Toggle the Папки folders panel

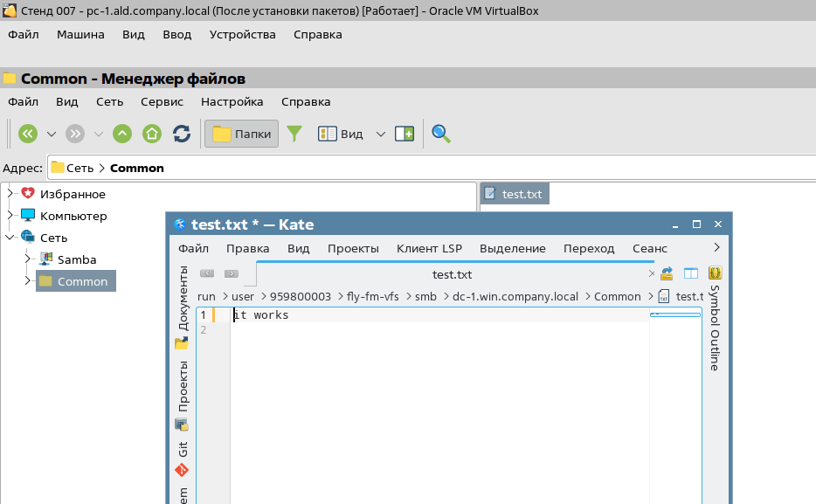(241, 134)
